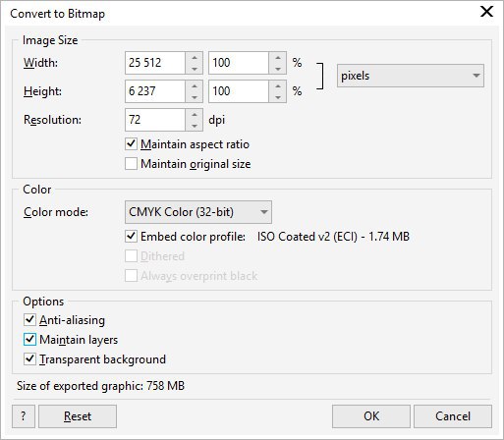
Task: Decrease the Width pixel value with down arrow
Action: click(x=195, y=69)
